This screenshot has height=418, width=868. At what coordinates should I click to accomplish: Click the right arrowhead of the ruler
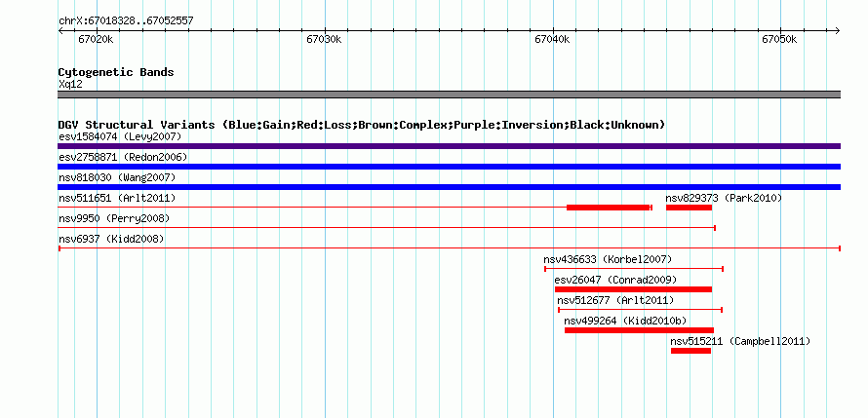838,30
